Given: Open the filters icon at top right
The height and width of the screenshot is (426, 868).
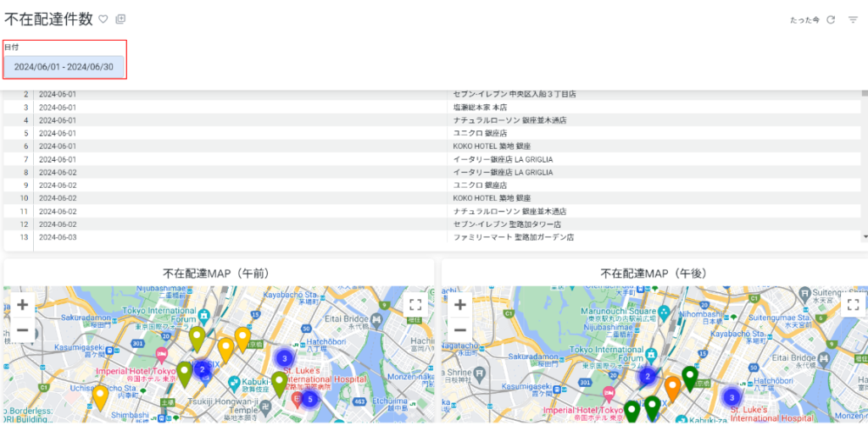Looking at the screenshot, I should [x=853, y=20].
